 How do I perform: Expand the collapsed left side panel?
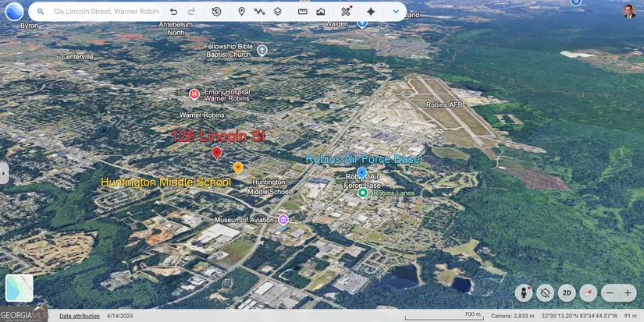click(4, 172)
